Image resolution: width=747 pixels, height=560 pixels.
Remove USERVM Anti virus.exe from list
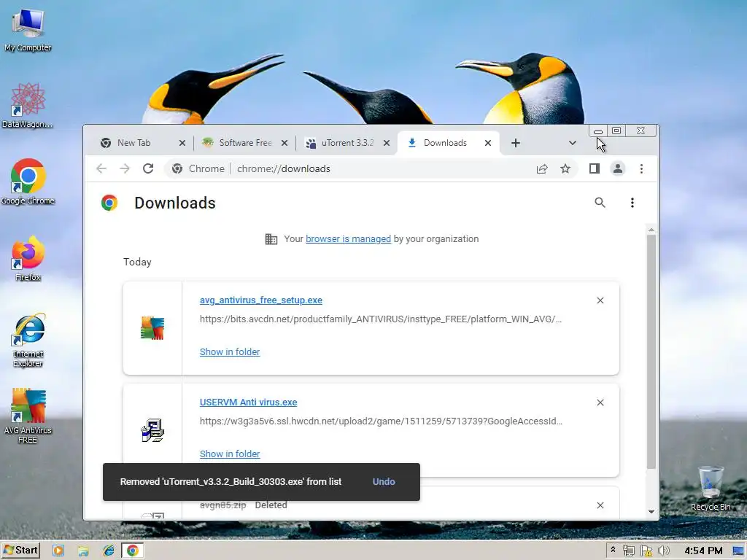(x=600, y=402)
